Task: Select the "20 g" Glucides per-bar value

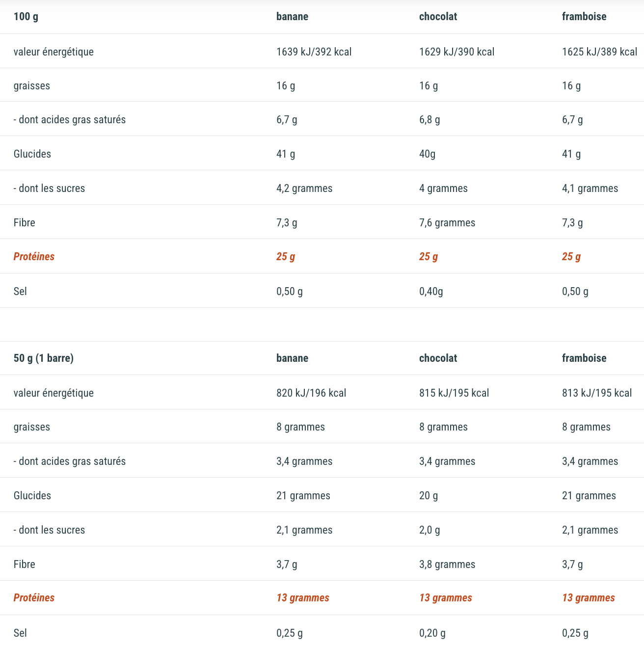Action: click(x=429, y=496)
